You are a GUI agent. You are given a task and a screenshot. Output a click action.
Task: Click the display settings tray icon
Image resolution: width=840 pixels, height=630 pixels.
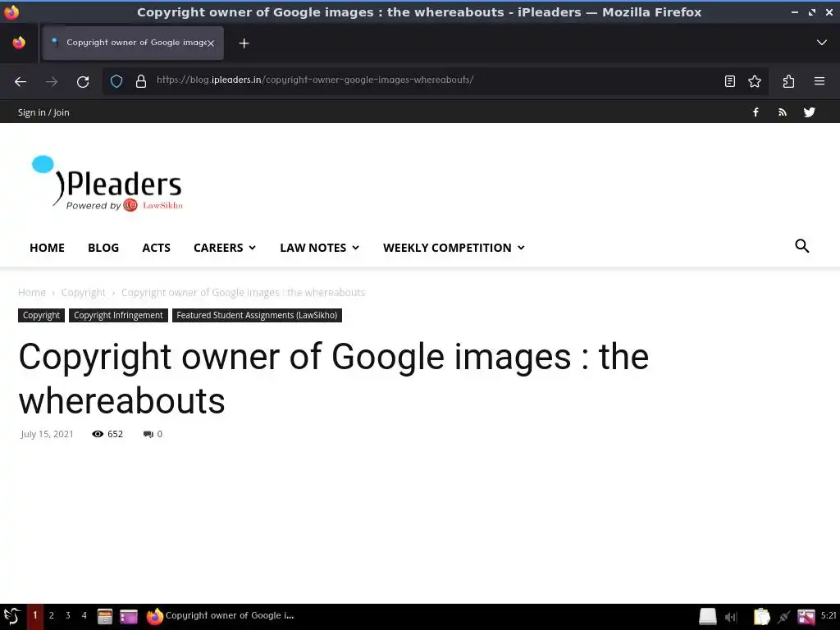tap(806, 617)
